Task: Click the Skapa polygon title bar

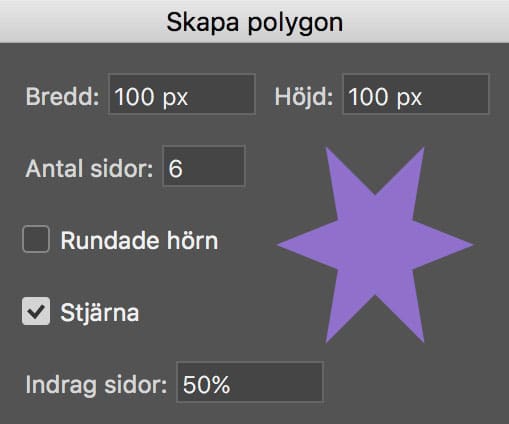Action: click(254, 22)
